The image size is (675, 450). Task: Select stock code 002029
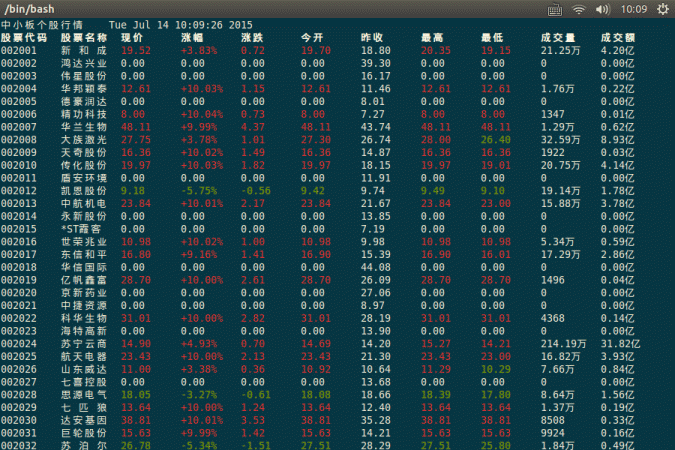19,407
